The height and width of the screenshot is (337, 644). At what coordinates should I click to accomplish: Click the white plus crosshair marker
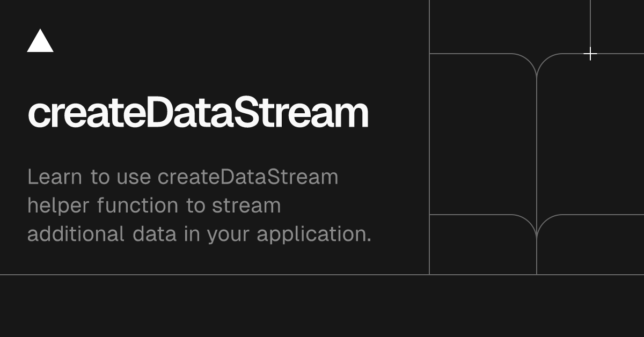pos(590,54)
